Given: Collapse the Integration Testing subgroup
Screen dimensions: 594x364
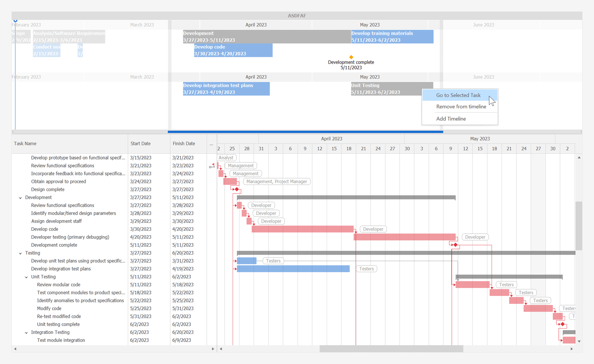Looking at the screenshot, I should point(26,333).
